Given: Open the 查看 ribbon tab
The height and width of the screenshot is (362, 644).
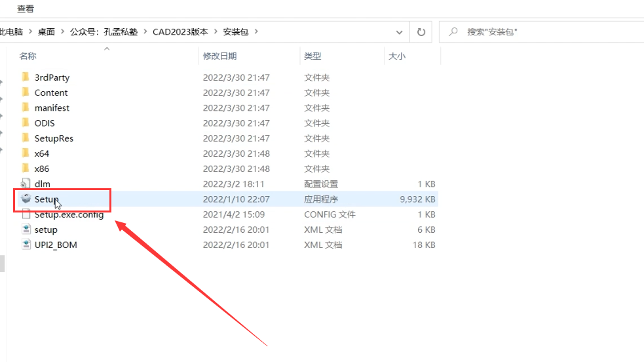Looking at the screenshot, I should click(x=26, y=9).
